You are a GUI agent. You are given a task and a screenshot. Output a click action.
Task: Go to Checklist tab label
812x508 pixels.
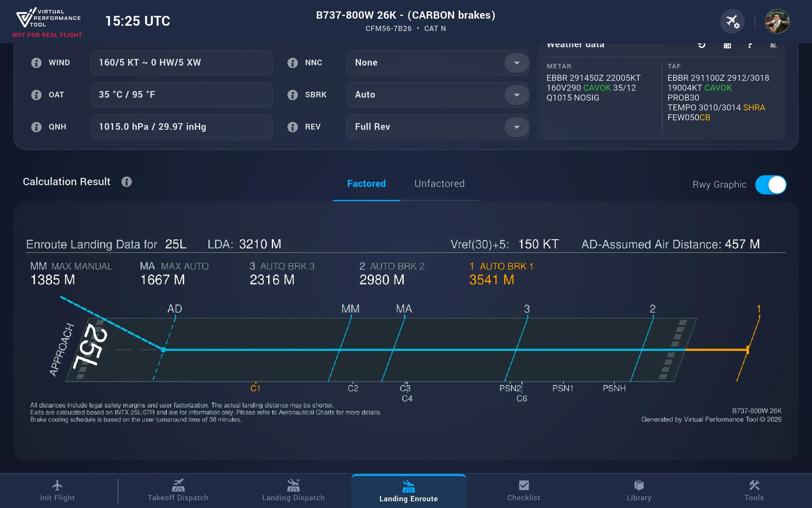[x=524, y=498]
